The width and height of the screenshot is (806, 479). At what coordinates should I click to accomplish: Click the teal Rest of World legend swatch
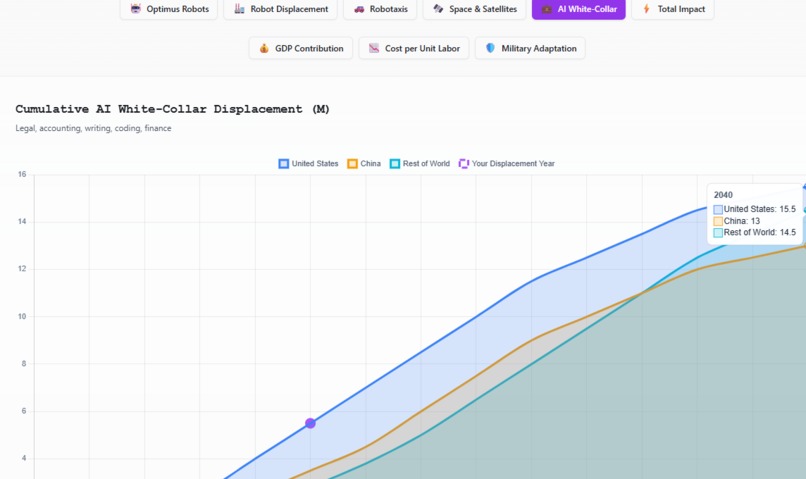click(x=395, y=163)
